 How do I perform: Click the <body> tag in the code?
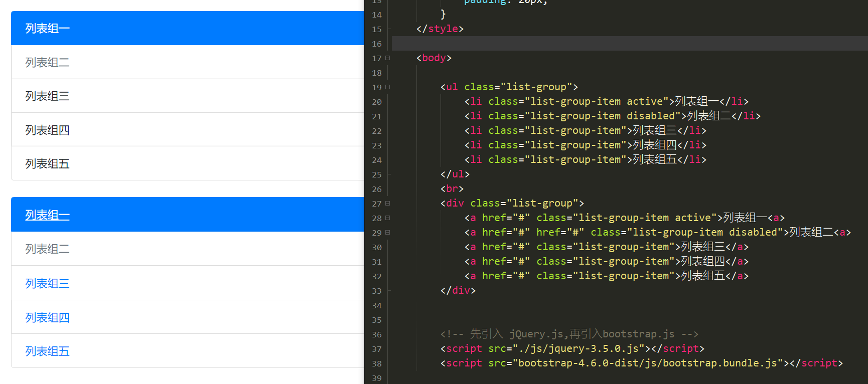tap(434, 58)
